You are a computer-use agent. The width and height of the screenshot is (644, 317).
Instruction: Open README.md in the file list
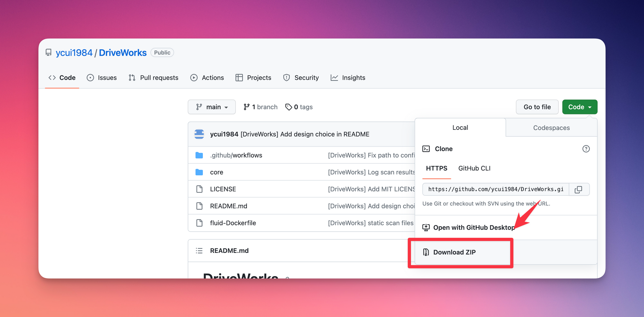tap(229, 206)
